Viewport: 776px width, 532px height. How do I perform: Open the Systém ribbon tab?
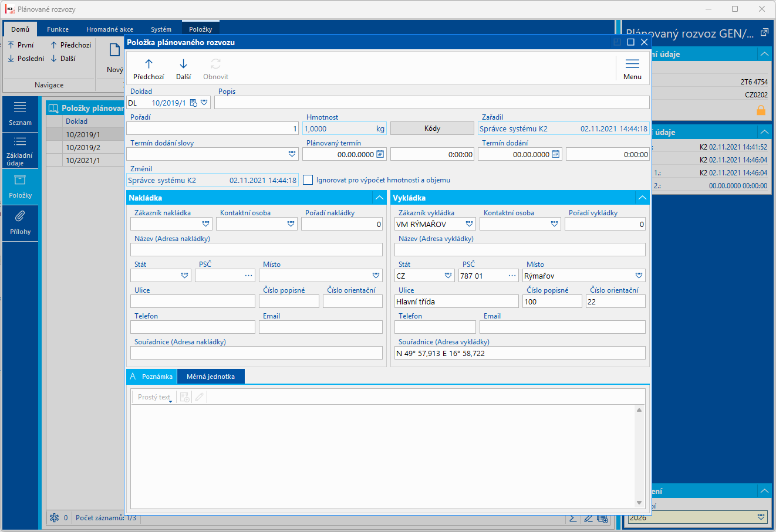(x=161, y=29)
